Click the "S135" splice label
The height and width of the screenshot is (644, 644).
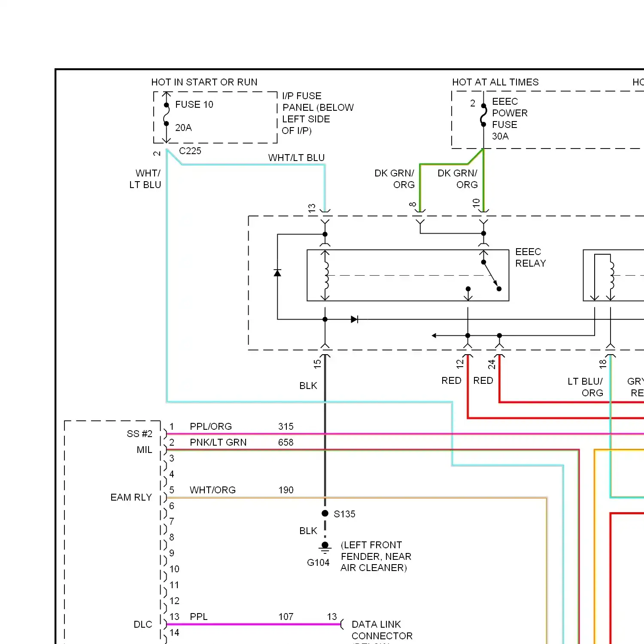pos(344,514)
